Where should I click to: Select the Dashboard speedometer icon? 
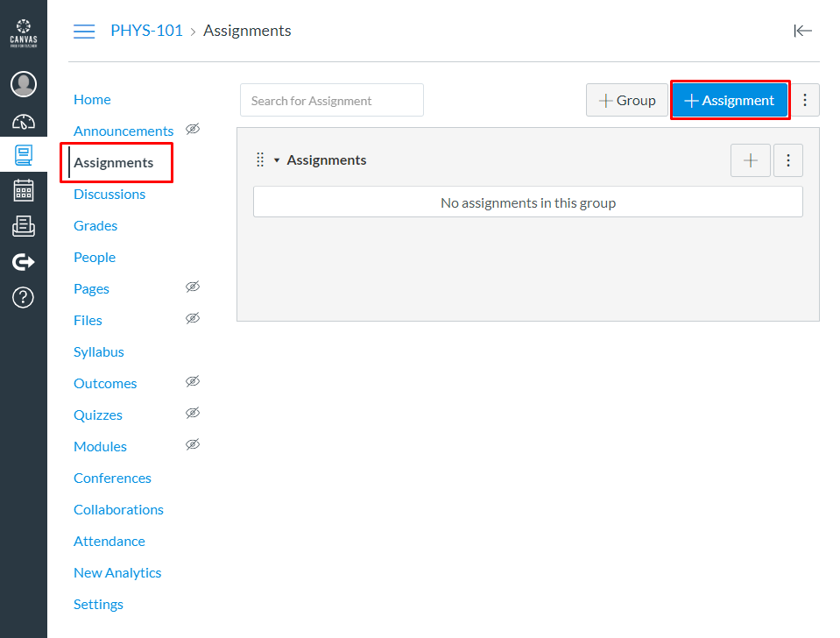pyautogui.click(x=23, y=119)
